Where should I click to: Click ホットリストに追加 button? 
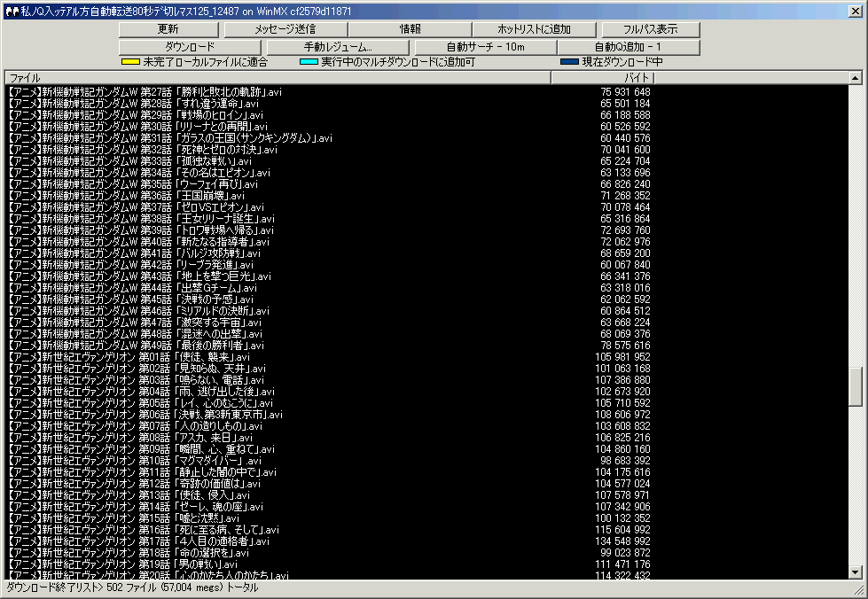tap(533, 29)
